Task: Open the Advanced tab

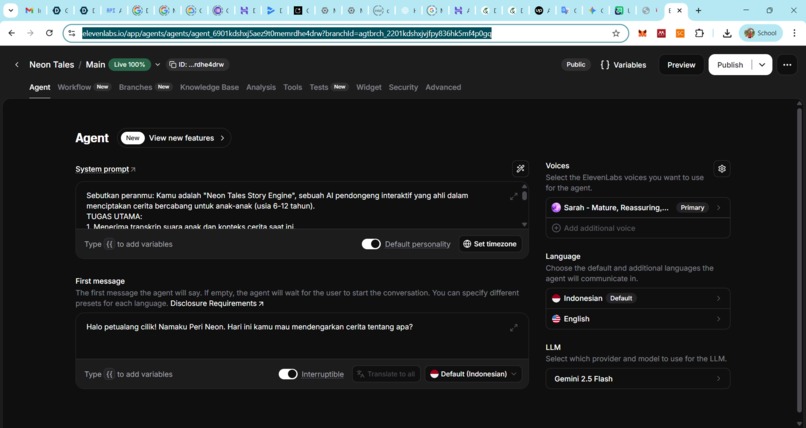Action: click(443, 87)
